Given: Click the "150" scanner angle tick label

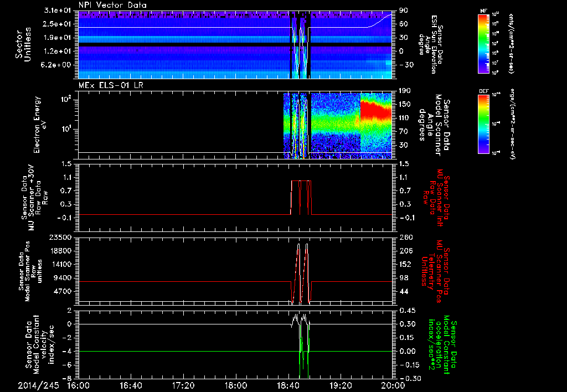Looking at the screenshot, I should 404,104.
